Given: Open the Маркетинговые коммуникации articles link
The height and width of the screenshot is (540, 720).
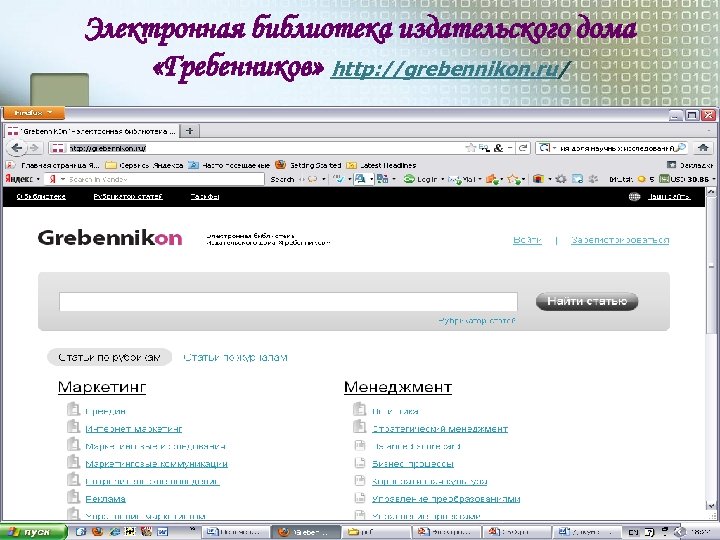Looking at the screenshot, I should pos(157,463).
